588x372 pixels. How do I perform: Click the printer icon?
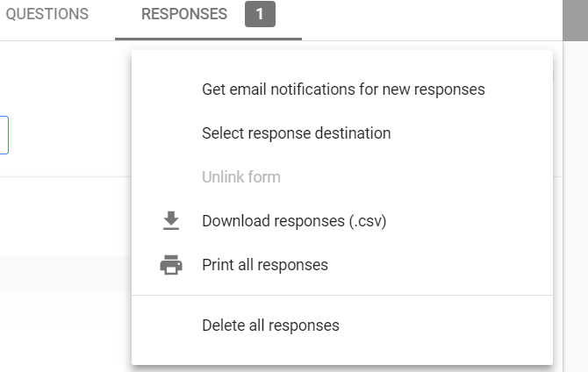[x=171, y=265]
